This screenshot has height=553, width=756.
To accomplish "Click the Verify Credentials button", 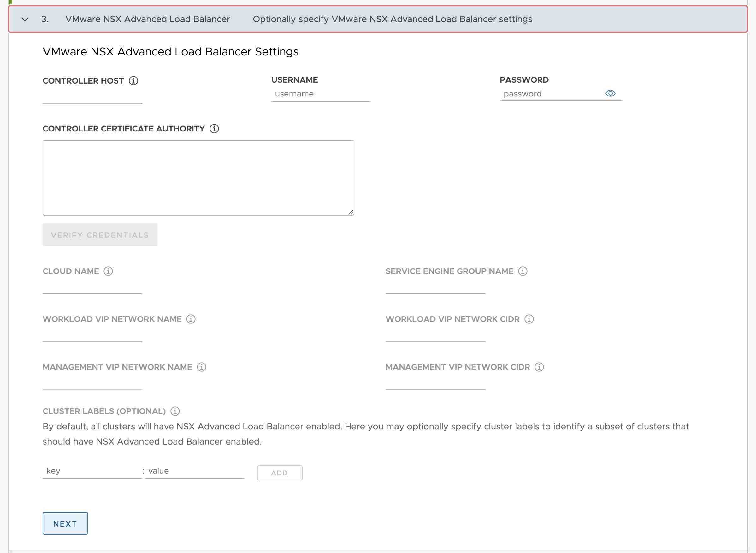I will pyautogui.click(x=100, y=235).
